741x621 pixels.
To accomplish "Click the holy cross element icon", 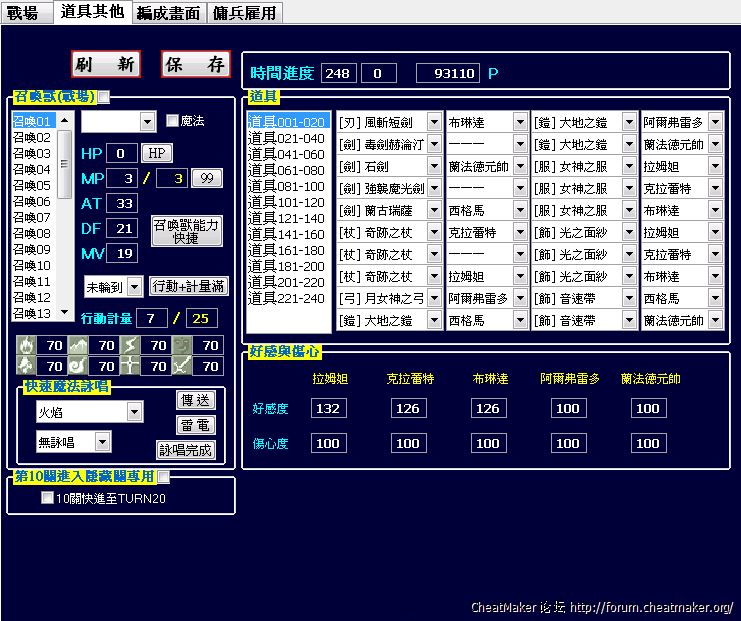I will click(131, 366).
